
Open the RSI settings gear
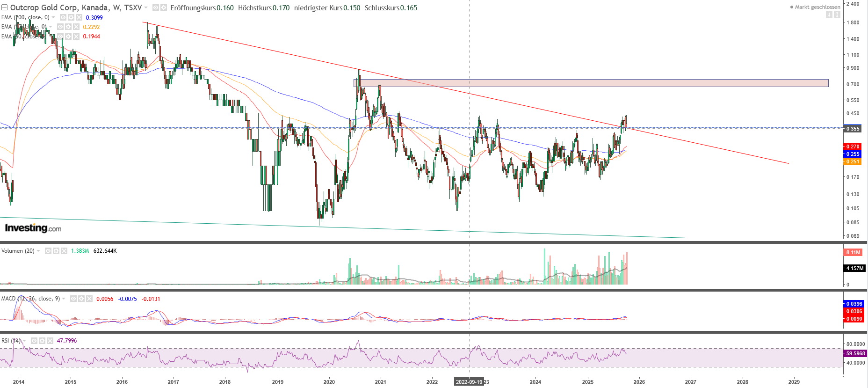click(x=42, y=341)
